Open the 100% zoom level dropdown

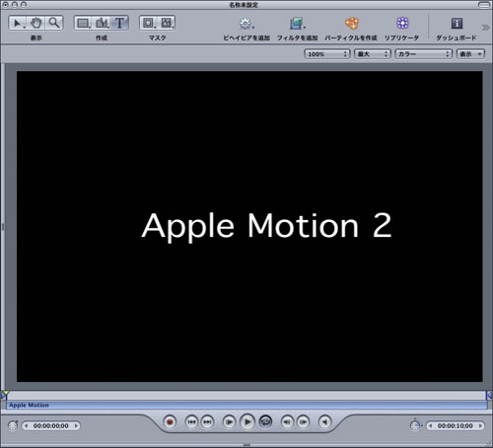327,54
